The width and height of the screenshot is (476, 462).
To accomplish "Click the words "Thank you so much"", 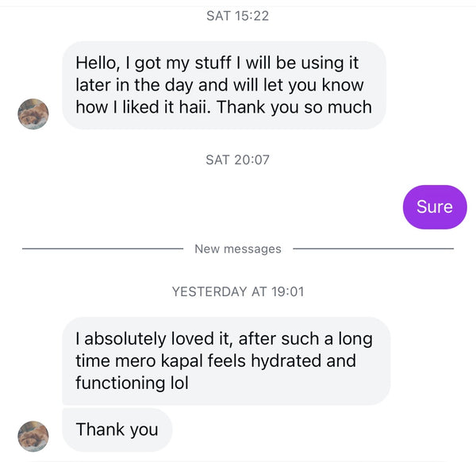I will pos(294,107).
